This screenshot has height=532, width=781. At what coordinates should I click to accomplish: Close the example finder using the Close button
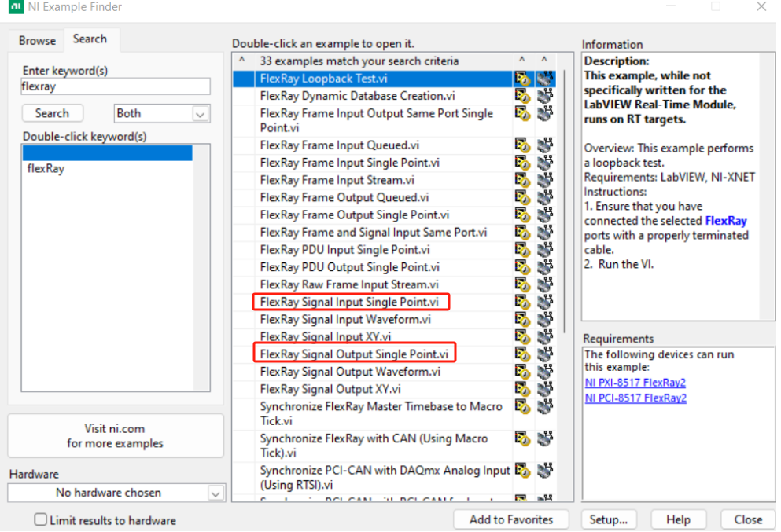click(748, 519)
